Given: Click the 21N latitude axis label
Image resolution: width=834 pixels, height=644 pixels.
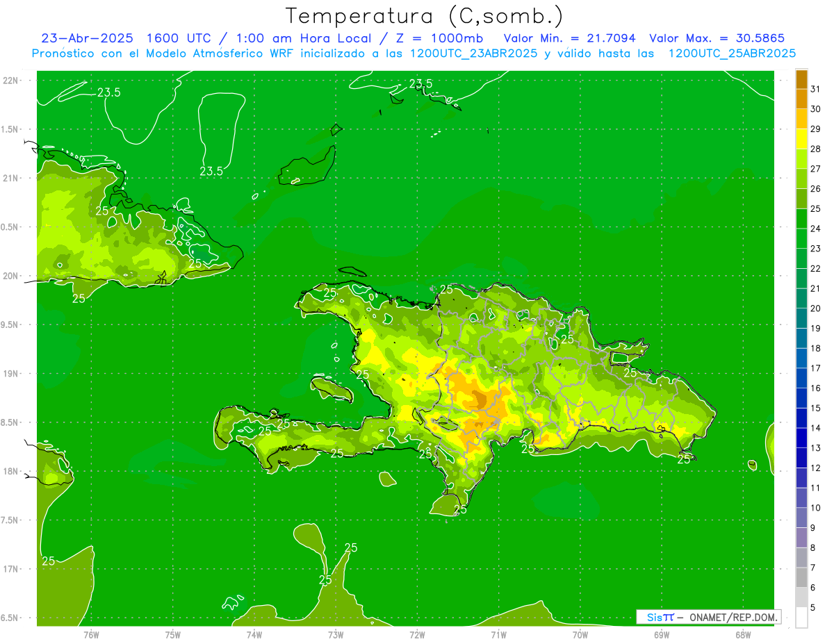Looking at the screenshot, I should point(10,179).
